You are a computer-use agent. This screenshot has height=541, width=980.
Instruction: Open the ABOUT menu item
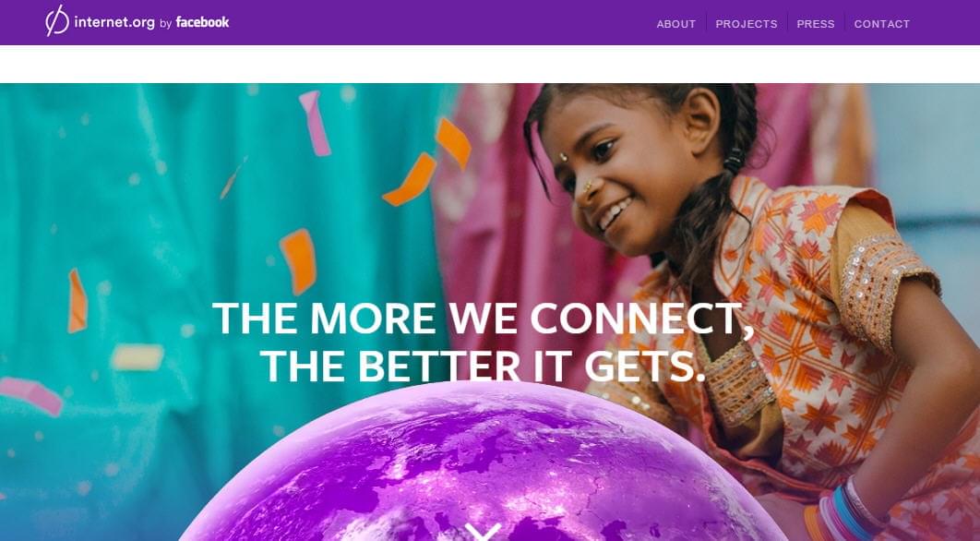675,24
